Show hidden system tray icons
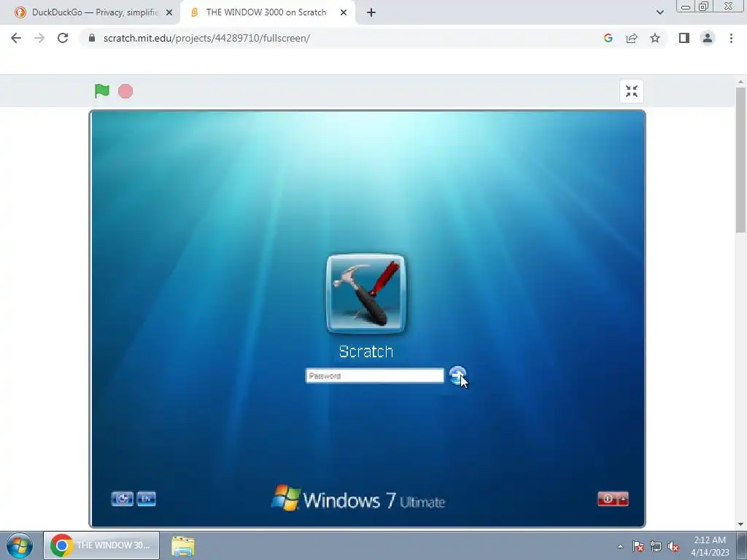The width and height of the screenshot is (747, 560). click(x=620, y=546)
